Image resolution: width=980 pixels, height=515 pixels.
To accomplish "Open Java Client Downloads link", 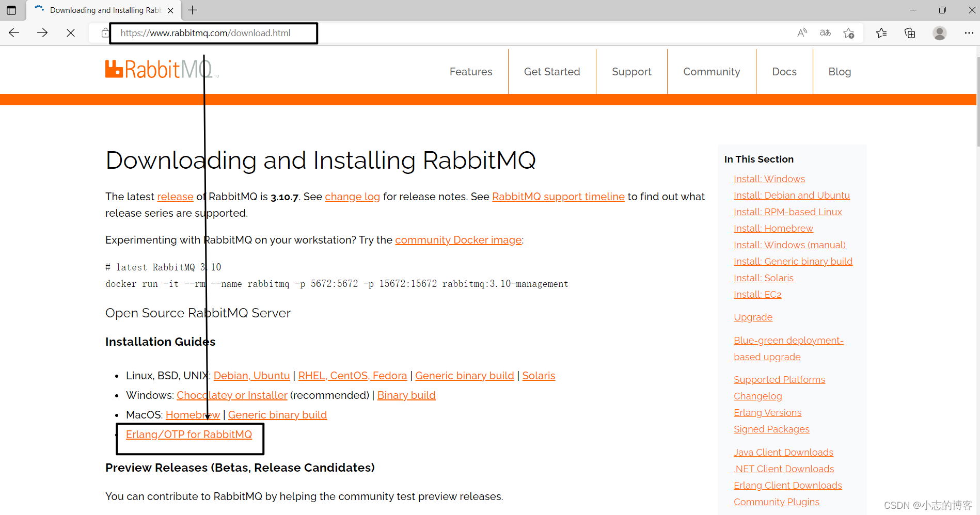I will pyautogui.click(x=783, y=453).
